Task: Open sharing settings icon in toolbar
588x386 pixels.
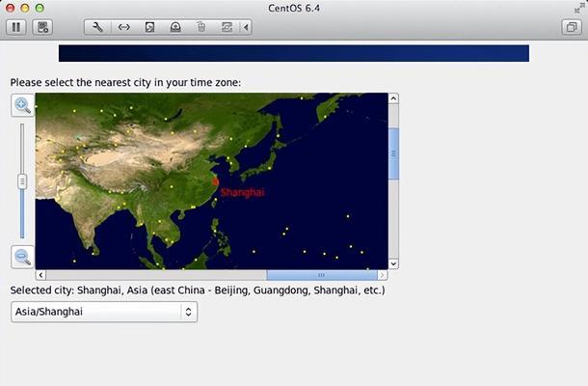Action: pos(227,27)
